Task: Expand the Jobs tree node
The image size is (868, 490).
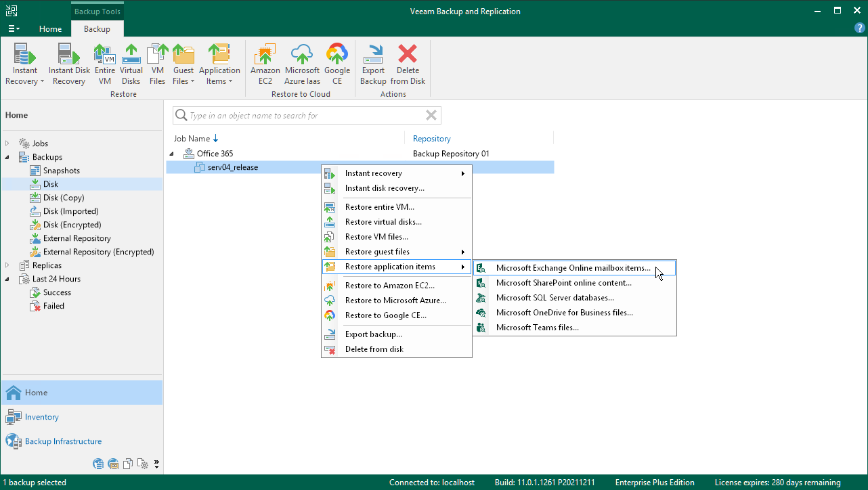Action: (x=8, y=143)
